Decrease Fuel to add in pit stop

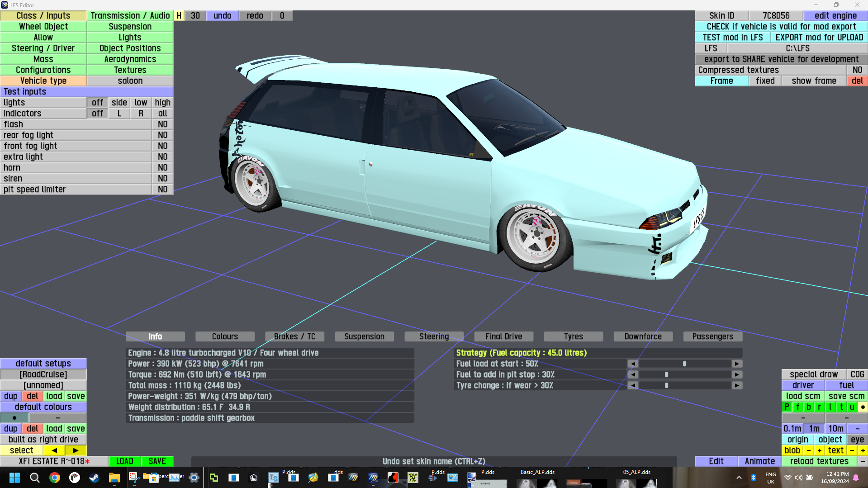(633, 374)
